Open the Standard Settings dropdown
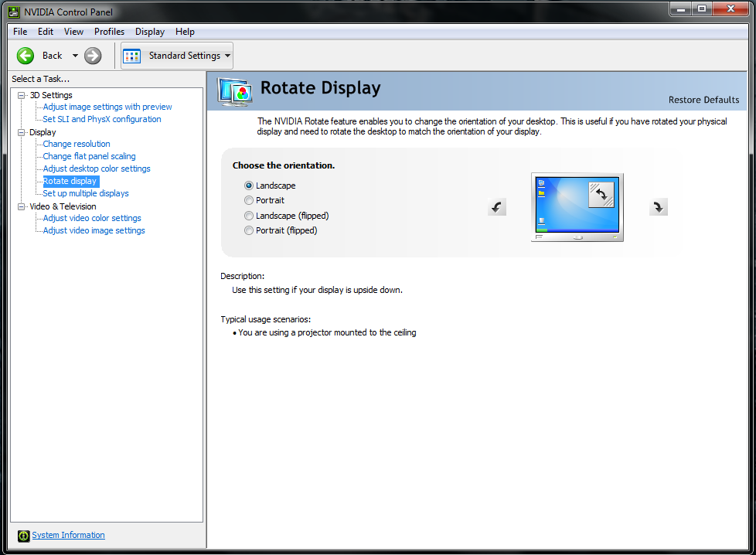This screenshot has height=555, width=756. point(227,56)
